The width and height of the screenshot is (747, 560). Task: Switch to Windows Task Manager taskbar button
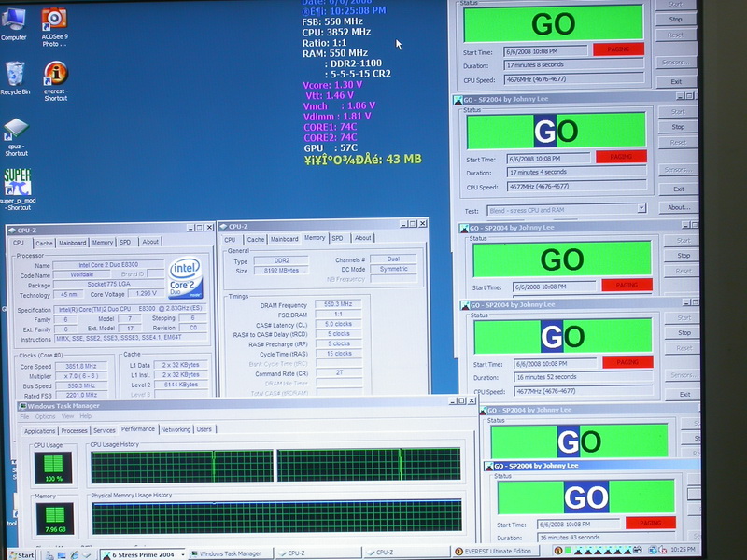(231, 553)
